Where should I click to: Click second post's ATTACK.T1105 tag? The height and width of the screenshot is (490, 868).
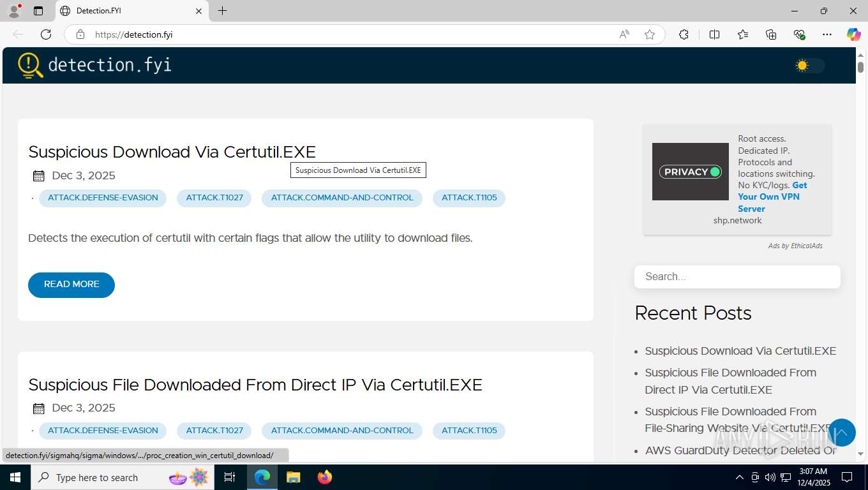[469, 431]
